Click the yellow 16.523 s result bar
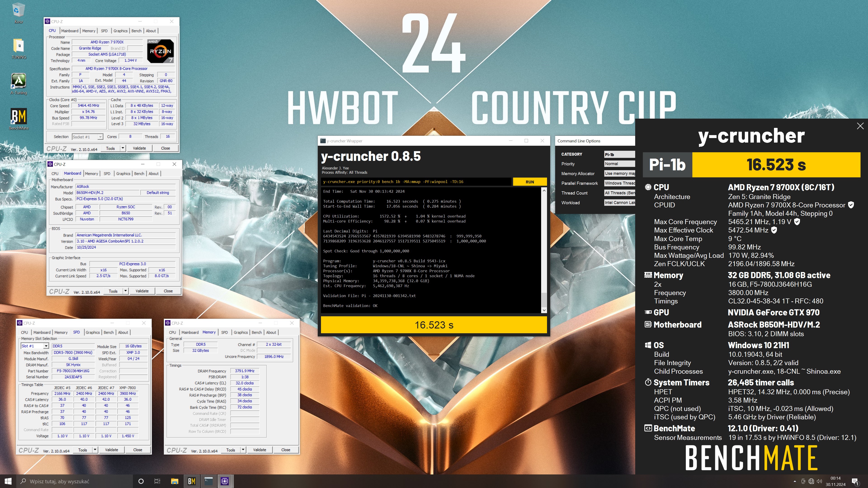This screenshot has width=868, height=488. pyautogui.click(x=434, y=325)
